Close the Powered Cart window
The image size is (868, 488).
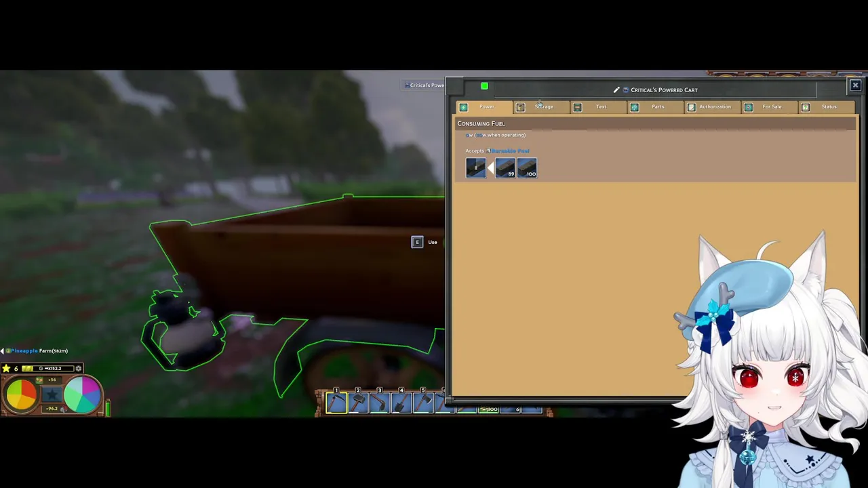coord(855,85)
